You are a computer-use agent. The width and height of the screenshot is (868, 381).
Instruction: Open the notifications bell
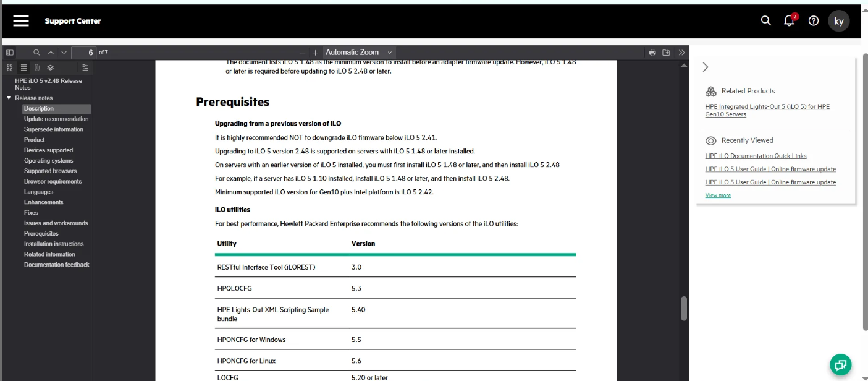coord(789,20)
